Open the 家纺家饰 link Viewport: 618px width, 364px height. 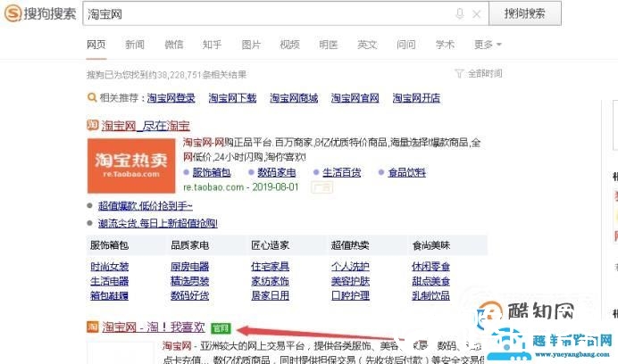click(x=271, y=281)
